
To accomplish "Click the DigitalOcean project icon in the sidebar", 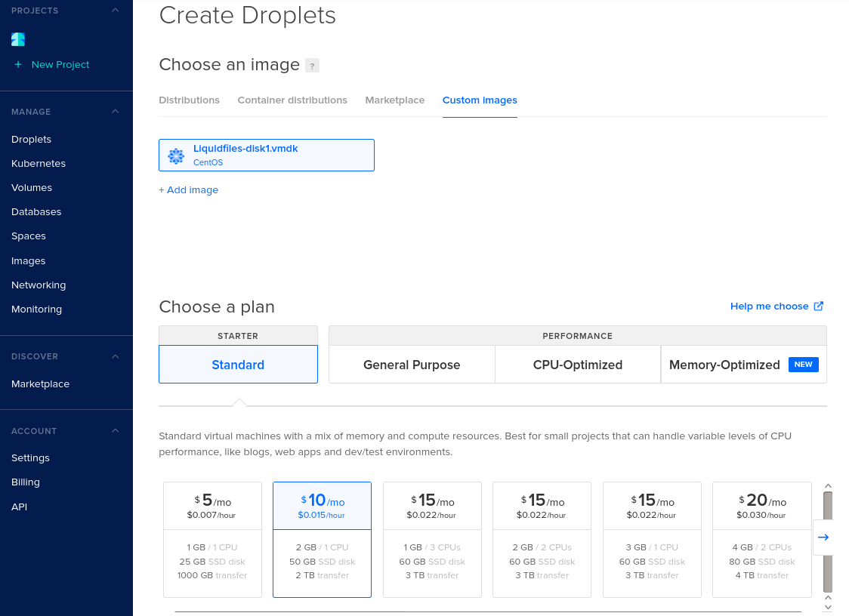I will coord(18,38).
